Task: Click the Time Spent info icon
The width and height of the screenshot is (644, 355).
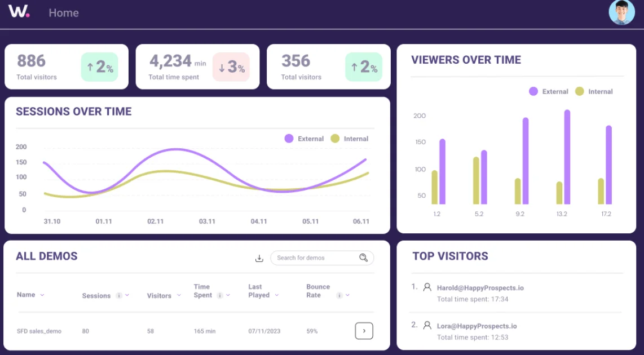Action: pyautogui.click(x=219, y=295)
